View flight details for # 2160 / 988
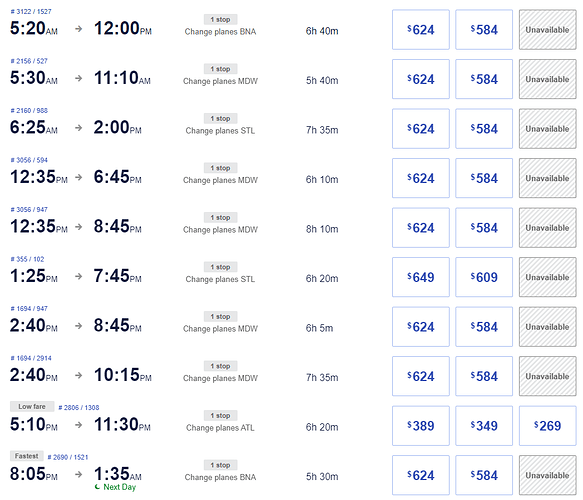583x500 pixels. tap(29, 110)
